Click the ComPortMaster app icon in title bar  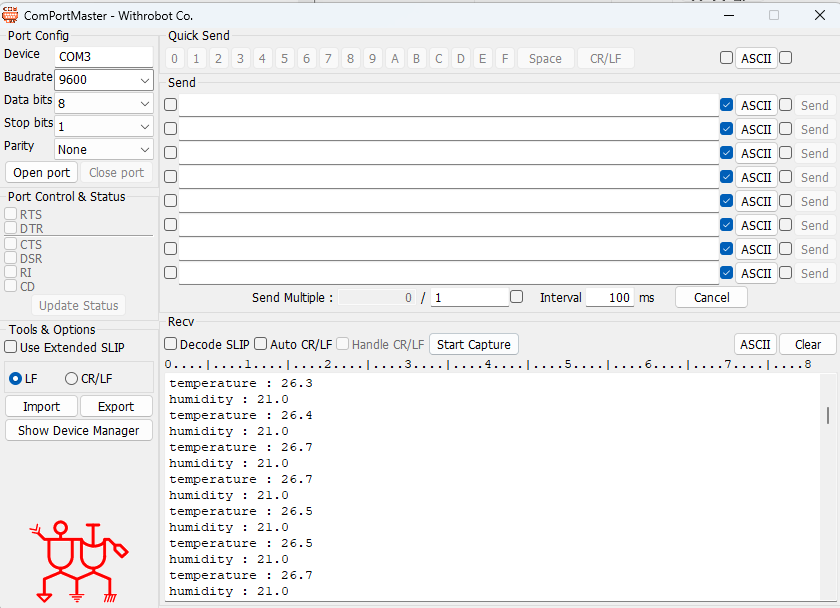tap(10, 15)
